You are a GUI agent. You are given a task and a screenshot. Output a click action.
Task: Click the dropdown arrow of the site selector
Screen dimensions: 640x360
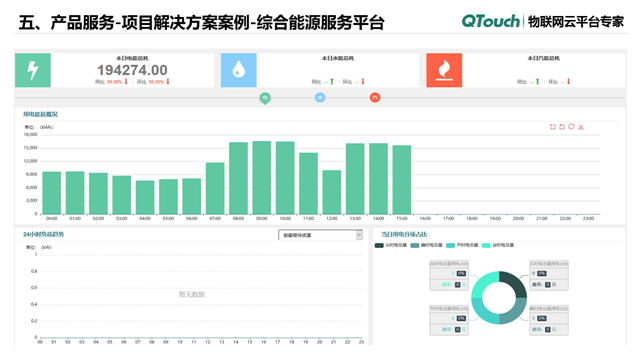(359, 235)
